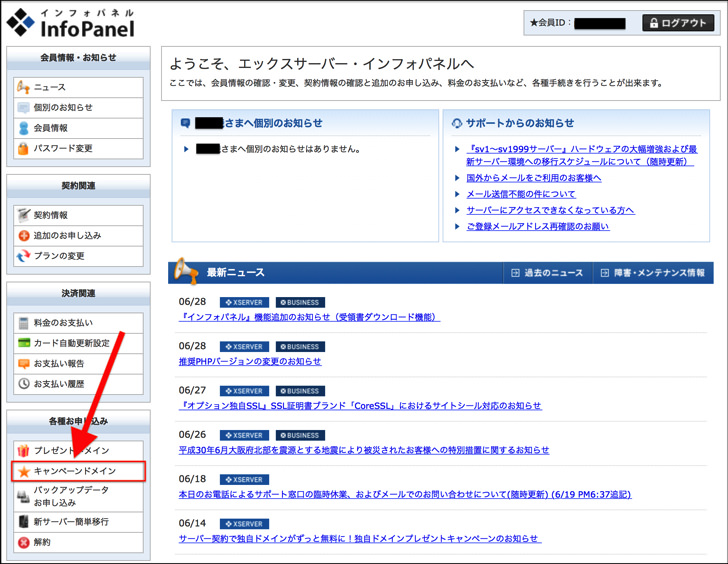Viewport: 728px width, 564px height.
Task: Open the メール送信不能の件について link
Action: (520, 194)
